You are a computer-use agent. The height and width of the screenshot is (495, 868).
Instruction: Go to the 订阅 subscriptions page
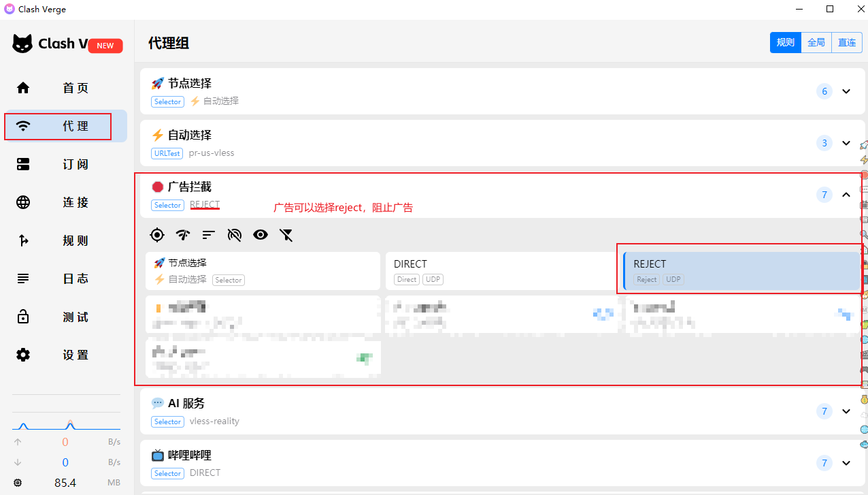66,164
